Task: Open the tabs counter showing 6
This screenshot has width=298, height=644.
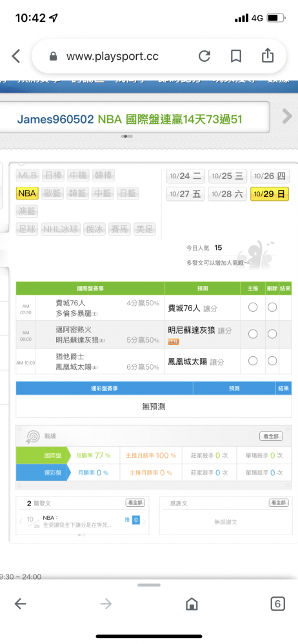Action: [x=277, y=603]
